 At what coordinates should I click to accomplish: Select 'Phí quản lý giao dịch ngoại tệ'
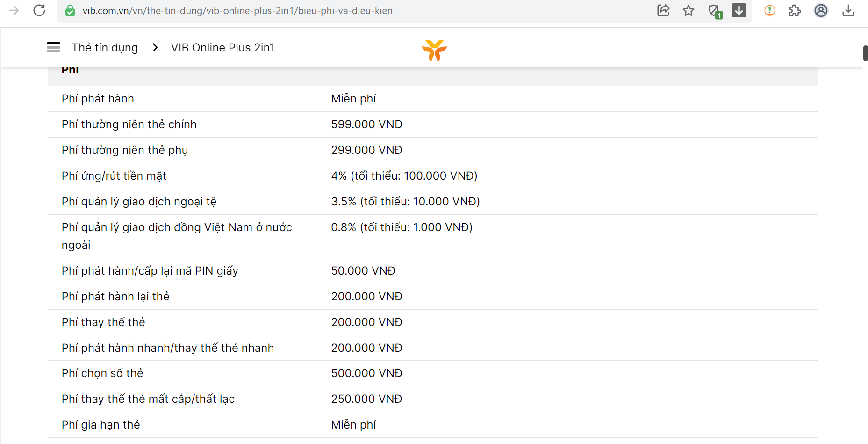coord(139,202)
